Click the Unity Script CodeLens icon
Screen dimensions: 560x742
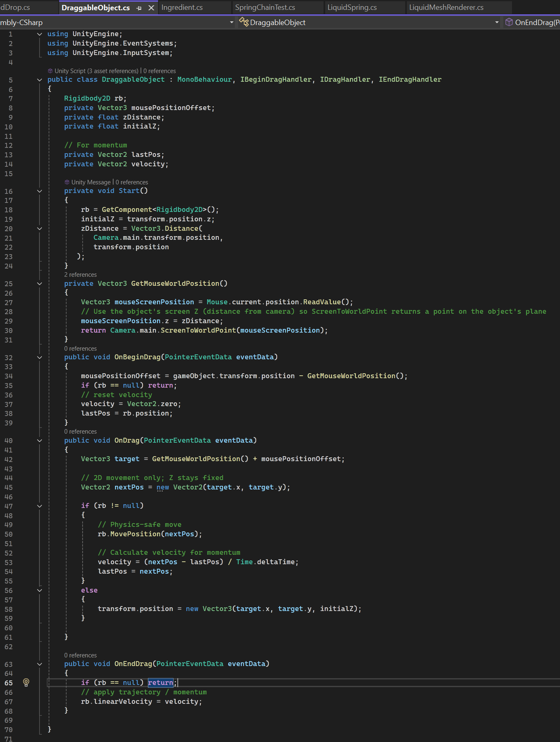(50, 71)
